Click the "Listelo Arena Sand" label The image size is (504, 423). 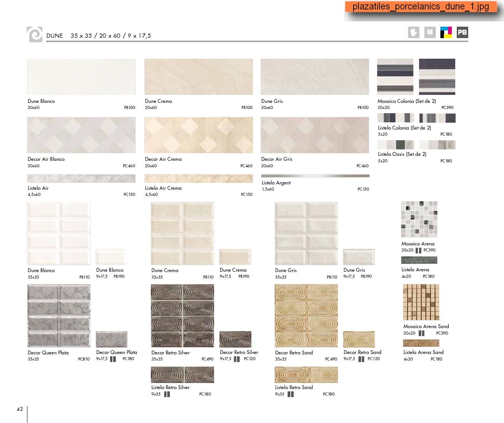pyautogui.click(x=424, y=352)
